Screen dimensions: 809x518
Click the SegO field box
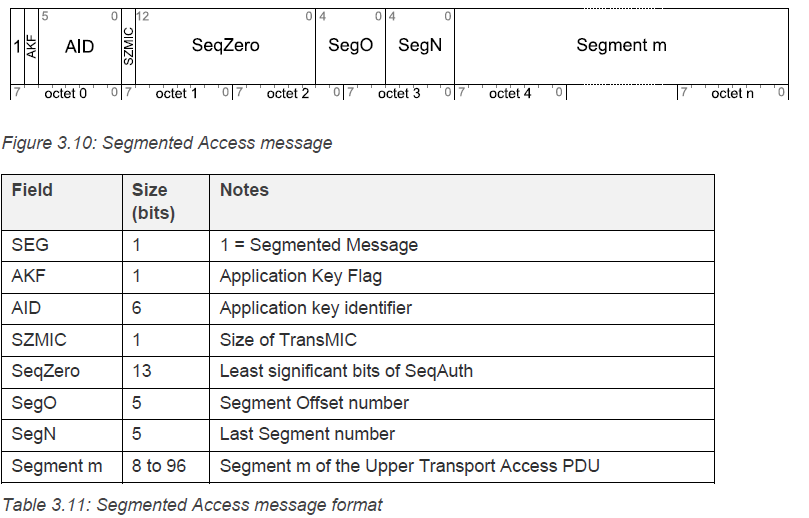[350, 46]
